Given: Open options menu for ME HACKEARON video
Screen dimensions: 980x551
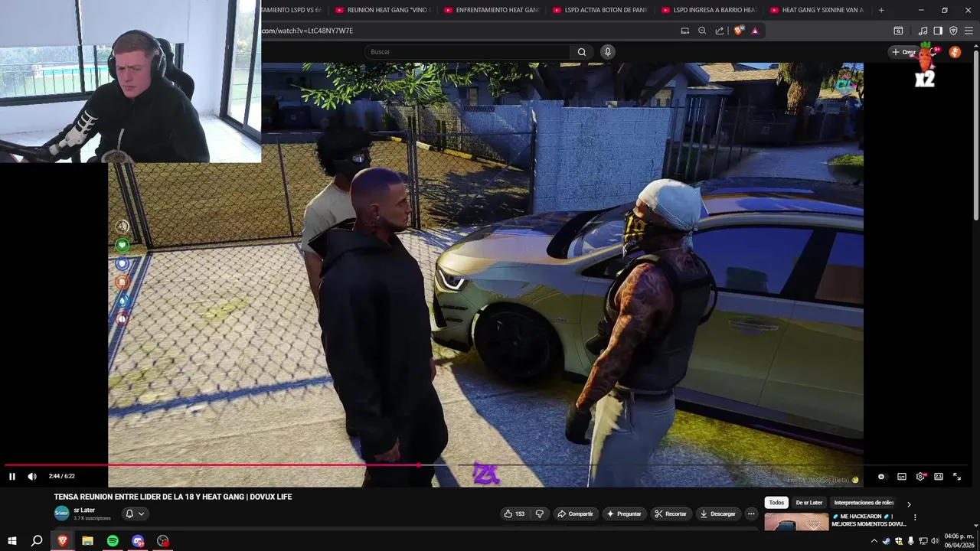Looking at the screenshot, I should point(914,518).
